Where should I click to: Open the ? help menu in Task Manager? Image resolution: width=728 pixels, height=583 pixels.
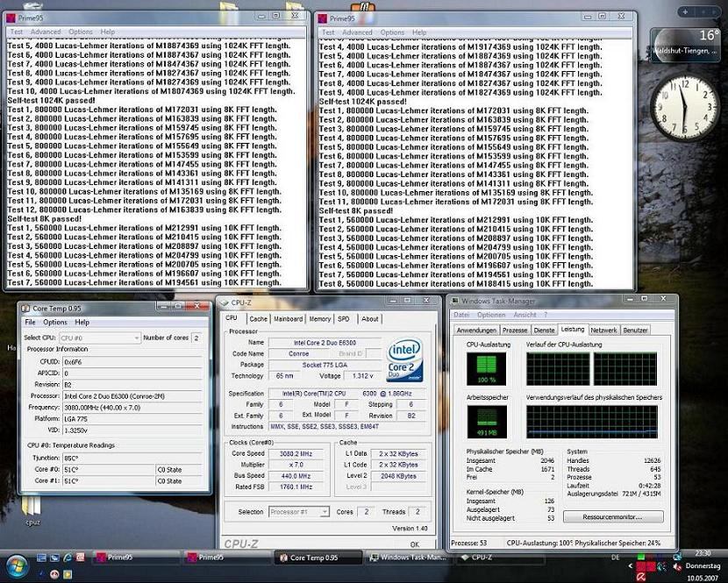(546, 315)
